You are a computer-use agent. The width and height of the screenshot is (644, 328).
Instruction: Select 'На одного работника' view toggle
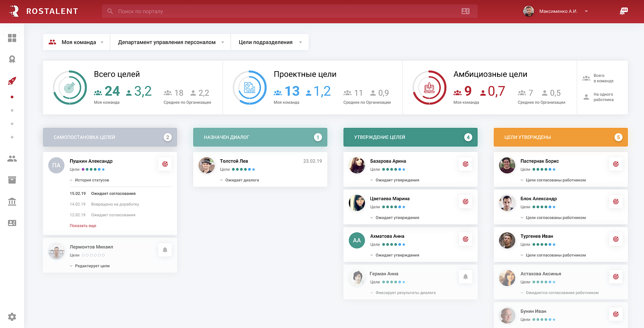click(598, 97)
